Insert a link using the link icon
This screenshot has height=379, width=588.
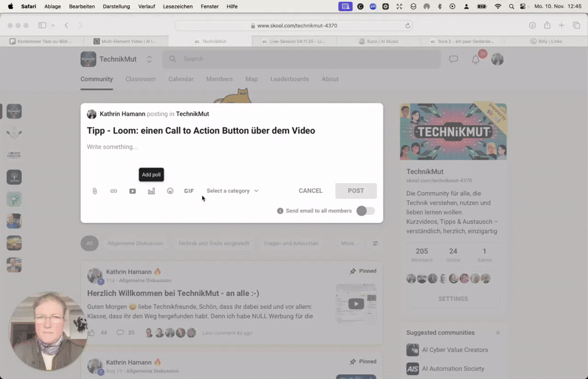click(x=114, y=191)
